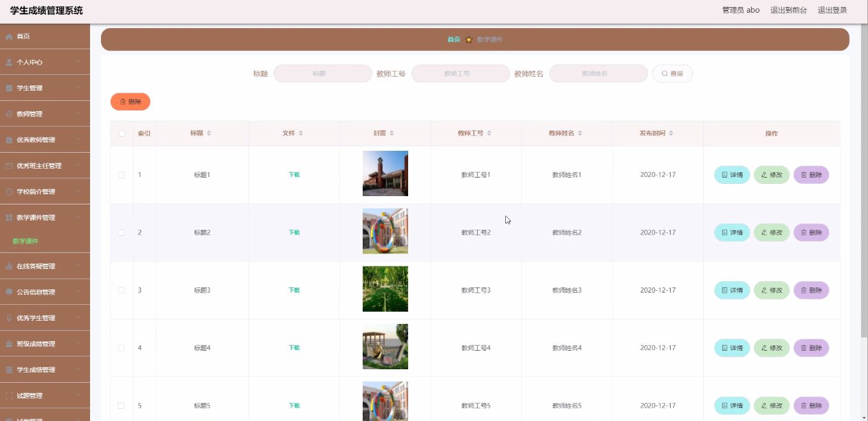Open the cover thumbnail of row 标题1
Viewport: 868px width, 421px height.
[x=385, y=173]
